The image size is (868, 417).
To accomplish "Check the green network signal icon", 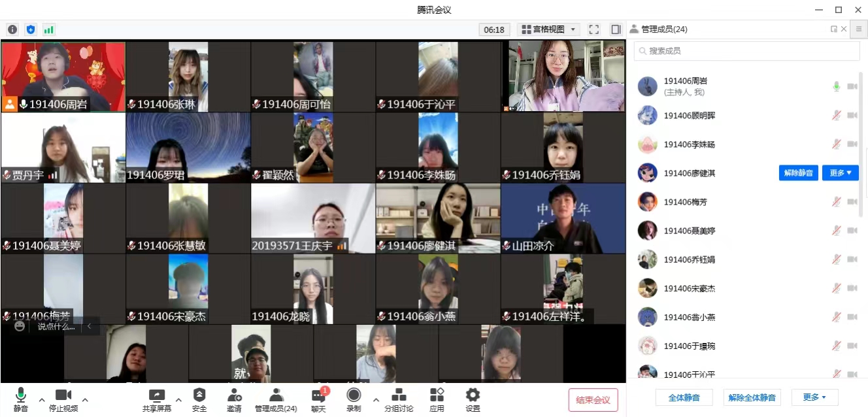I will [49, 29].
